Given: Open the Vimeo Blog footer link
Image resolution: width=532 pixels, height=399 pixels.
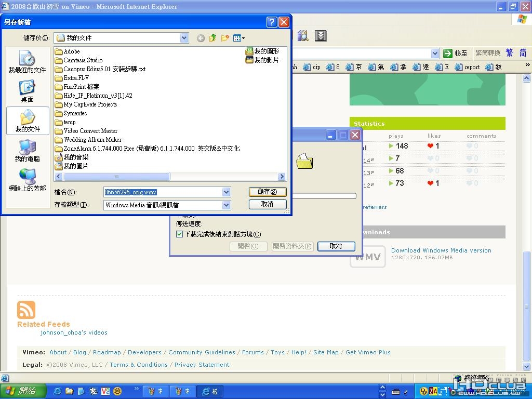Looking at the screenshot, I should click(x=79, y=352).
